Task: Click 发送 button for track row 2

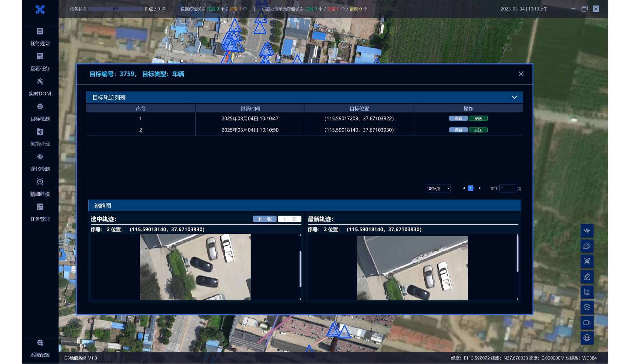Action: [478, 130]
